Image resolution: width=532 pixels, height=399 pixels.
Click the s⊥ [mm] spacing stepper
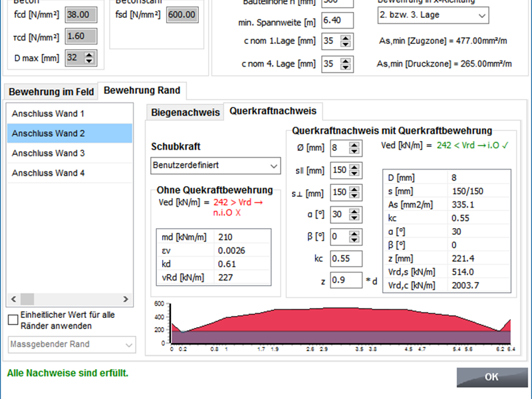pos(358,192)
